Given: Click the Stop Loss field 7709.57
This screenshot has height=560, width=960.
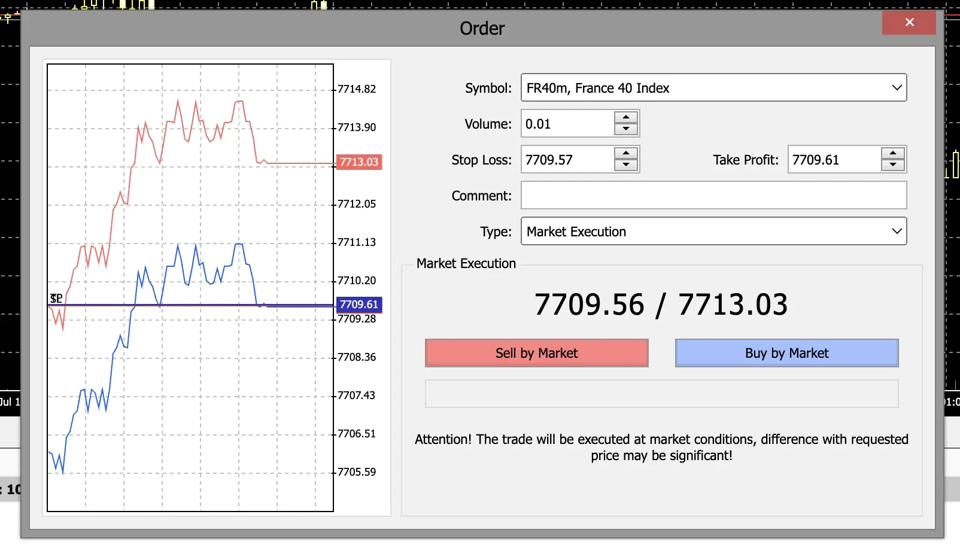Looking at the screenshot, I should [x=567, y=160].
